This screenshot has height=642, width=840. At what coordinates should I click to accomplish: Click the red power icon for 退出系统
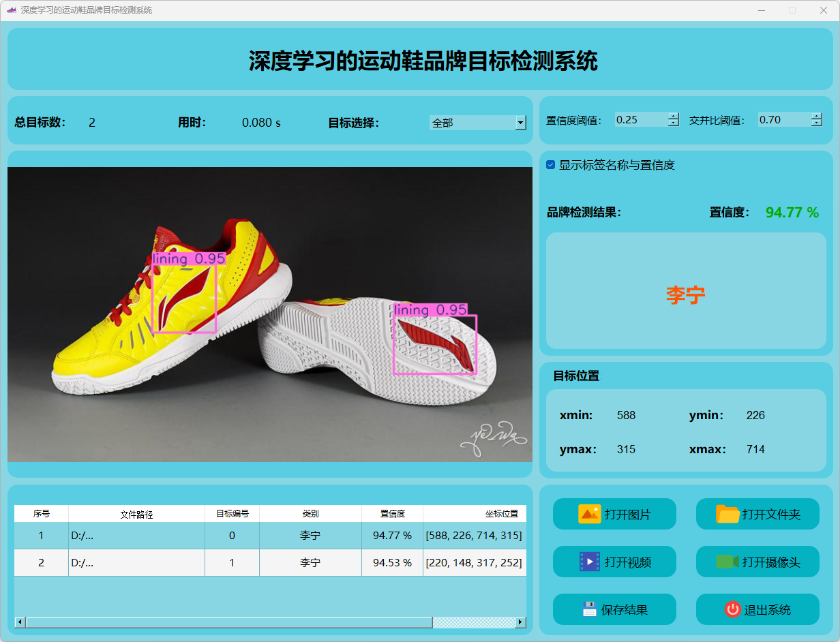[x=732, y=609]
